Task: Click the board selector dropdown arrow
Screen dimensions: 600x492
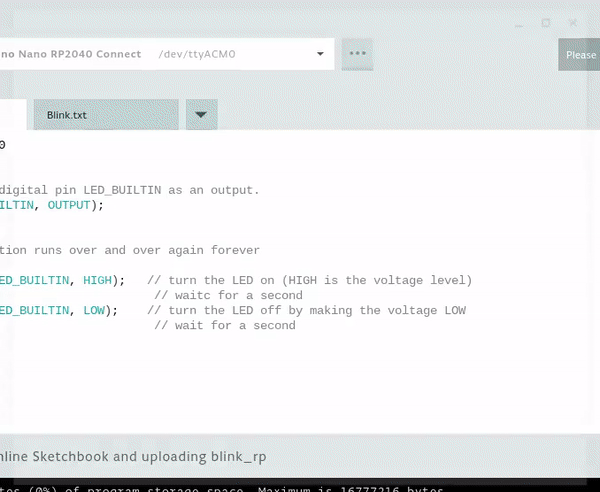Action: pyautogui.click(x=320, y=54)
